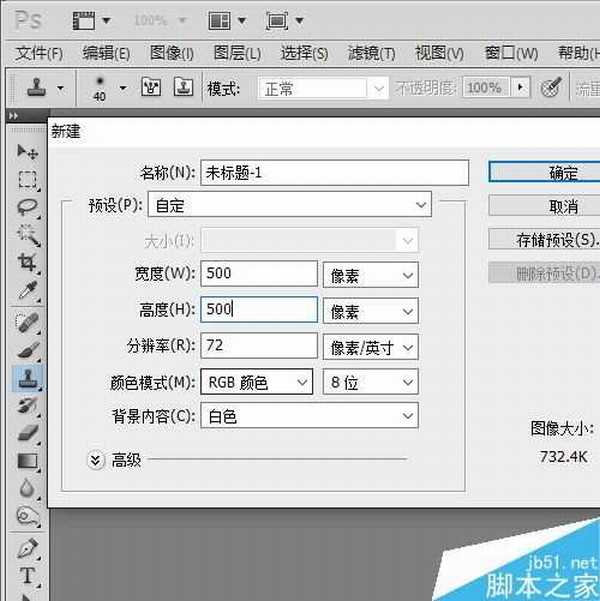The image size is (600, 601).
Task: Open the 预设 preset dropdown
Action: [x=289, y=206]
